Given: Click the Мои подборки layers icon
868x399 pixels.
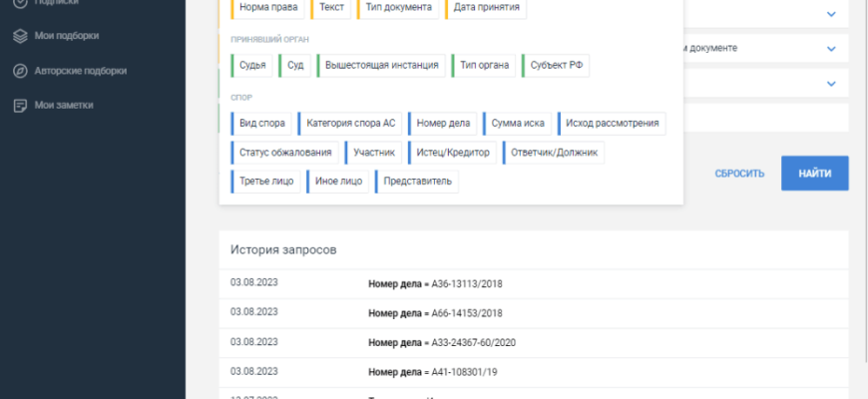Looking at the screenshot, I should click(x=19, y=36).
